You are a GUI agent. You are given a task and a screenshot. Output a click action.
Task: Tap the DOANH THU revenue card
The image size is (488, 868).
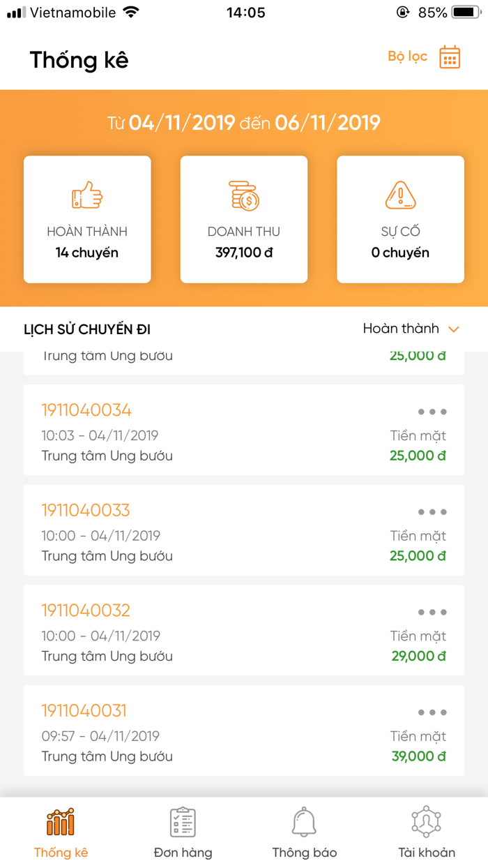[244, 220]
